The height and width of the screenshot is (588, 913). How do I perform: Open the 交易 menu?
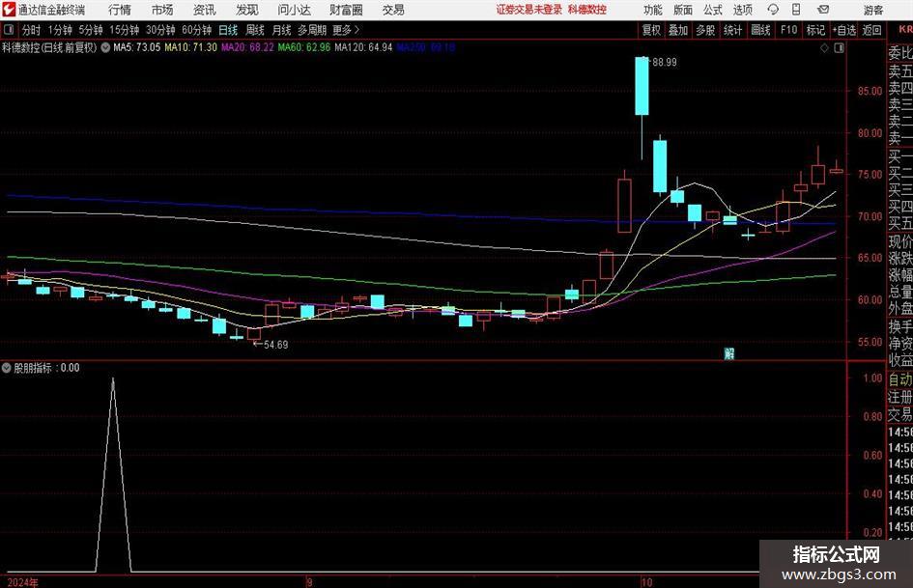(393, 10)
